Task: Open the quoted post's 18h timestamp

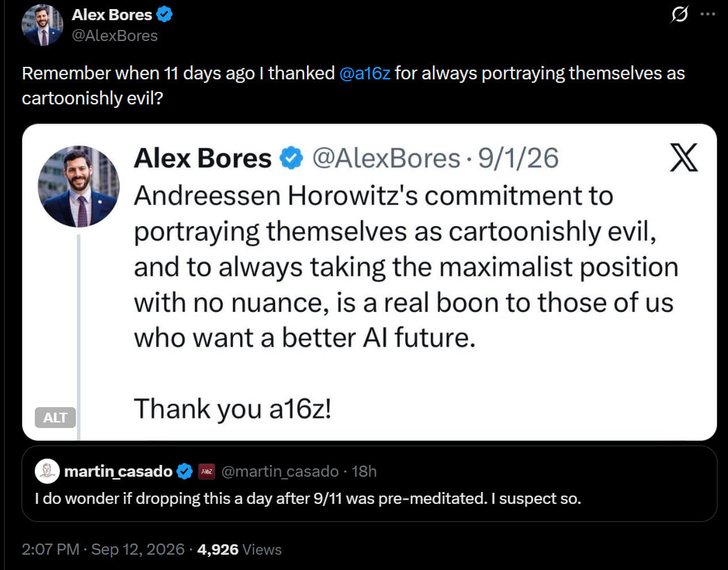Action: click(364, 472)
